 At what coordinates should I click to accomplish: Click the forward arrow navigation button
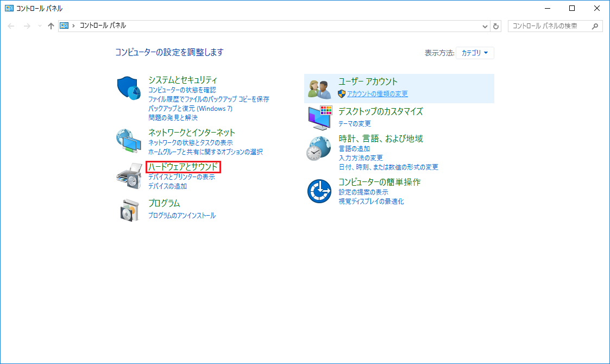[x=27, y=26]
